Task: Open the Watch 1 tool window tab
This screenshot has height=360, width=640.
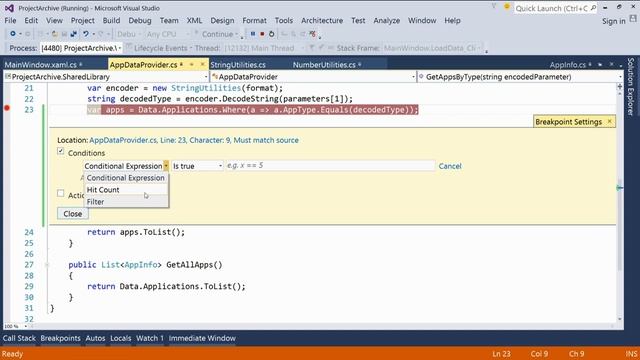Action: click(x=150, y=338)
